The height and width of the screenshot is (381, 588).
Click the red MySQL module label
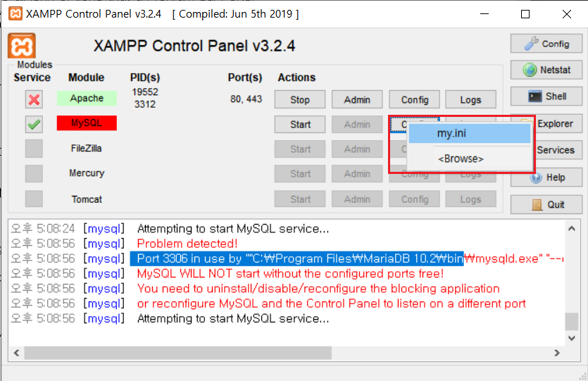click(87, 123)
